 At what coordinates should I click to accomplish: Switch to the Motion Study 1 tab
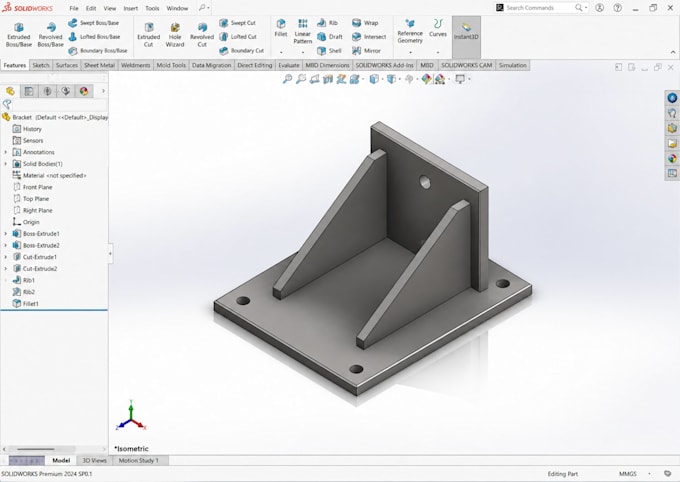coord(139,461)
